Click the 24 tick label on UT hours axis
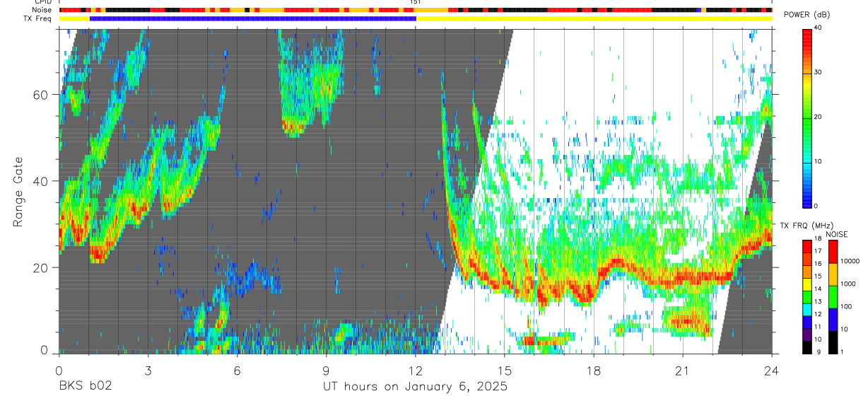 tap(772, 370)
